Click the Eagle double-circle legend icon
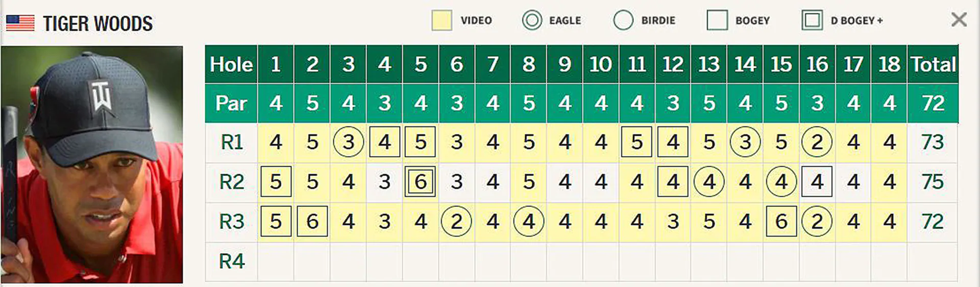This screenshot has width=980, height=287. (532, 20)
